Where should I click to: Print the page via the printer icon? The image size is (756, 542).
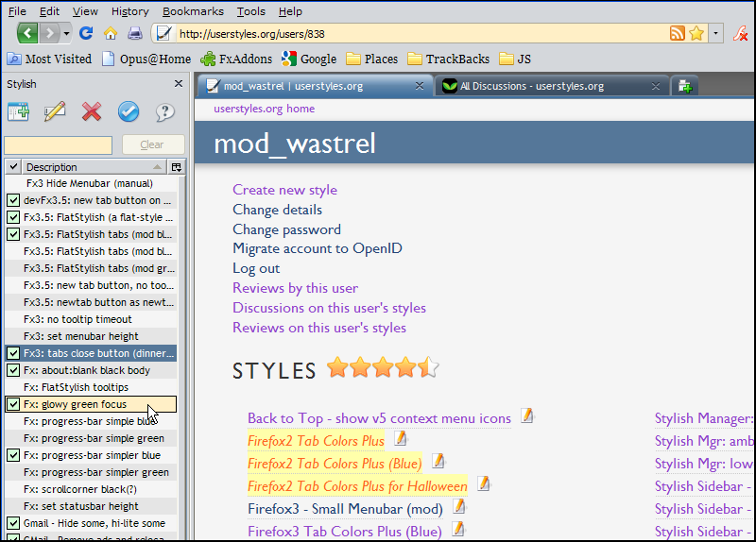[x=135, y=33]
